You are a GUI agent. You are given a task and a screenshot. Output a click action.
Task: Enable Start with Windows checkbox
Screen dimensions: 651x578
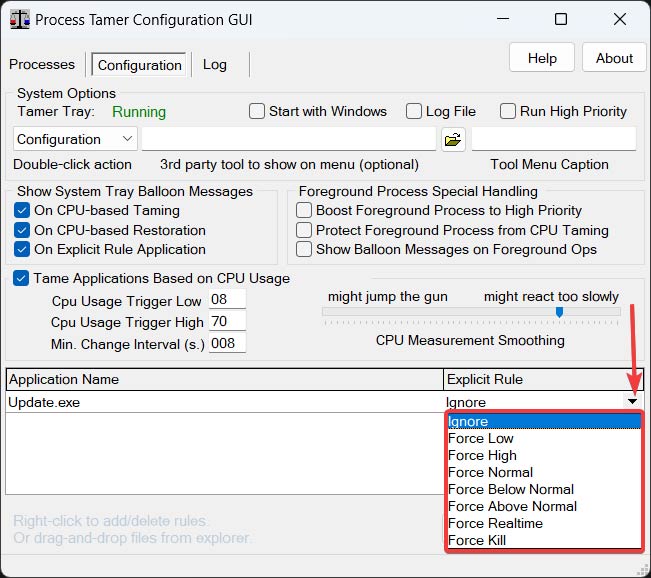click(x=257, y=112)
